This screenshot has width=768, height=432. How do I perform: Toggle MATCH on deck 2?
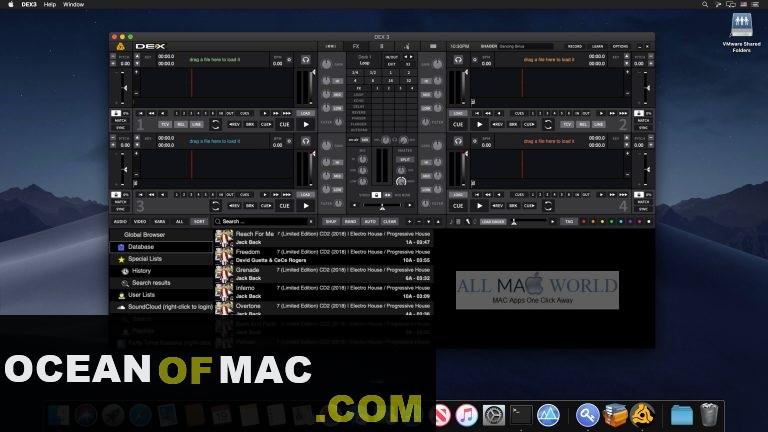pyautogui.click(x=643, y=120)
